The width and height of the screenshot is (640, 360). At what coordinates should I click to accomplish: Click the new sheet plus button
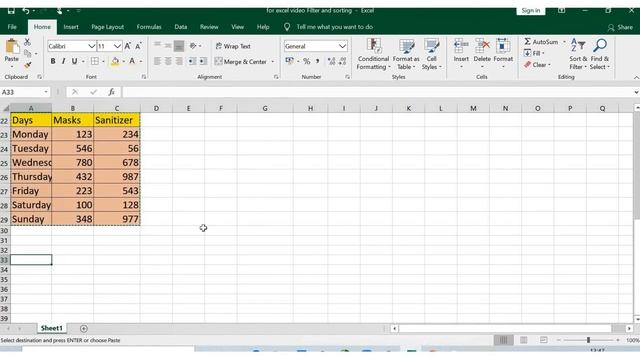click(x=84, y=329)
